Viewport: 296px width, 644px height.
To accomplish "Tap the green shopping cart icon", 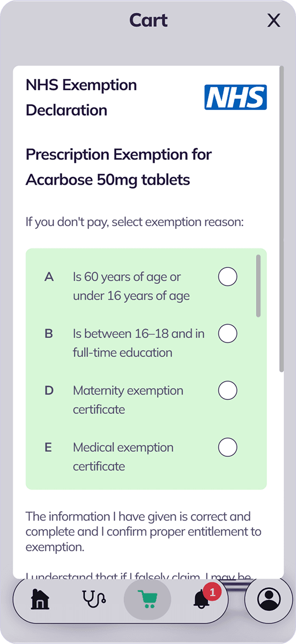I will (x=147, y=599).
